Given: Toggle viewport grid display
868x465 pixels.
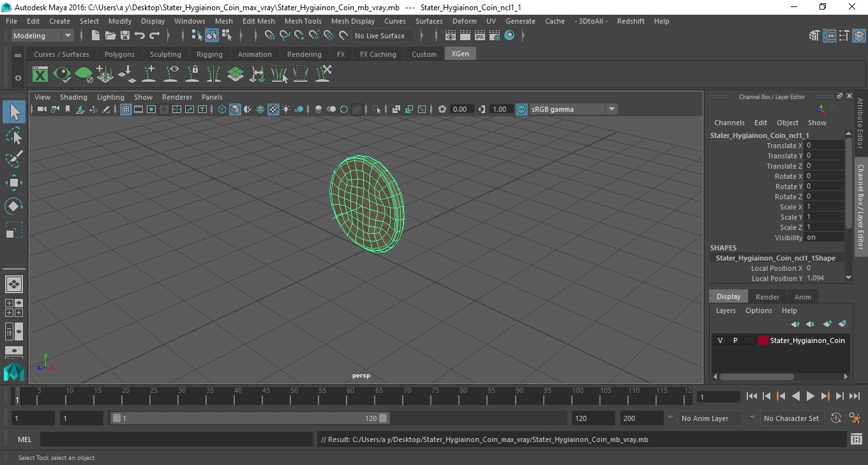Looking at the screenshot, I should pos(126,109).
